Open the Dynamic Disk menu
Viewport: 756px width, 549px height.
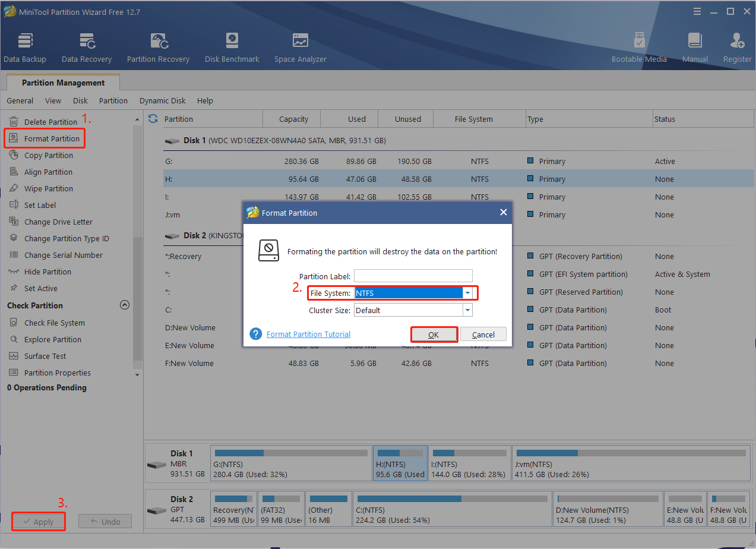(x=162, y=100)
